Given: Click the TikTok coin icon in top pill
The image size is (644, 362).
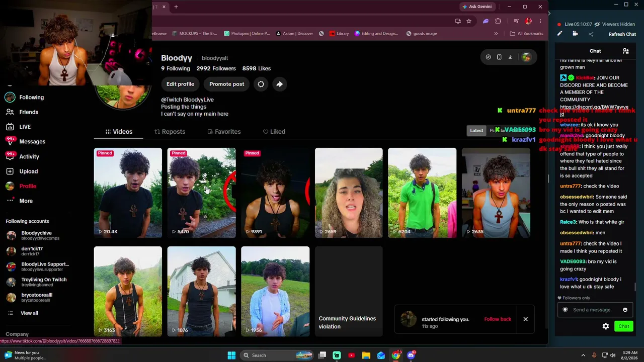Looking at the screenshot, I should (488, 57).
